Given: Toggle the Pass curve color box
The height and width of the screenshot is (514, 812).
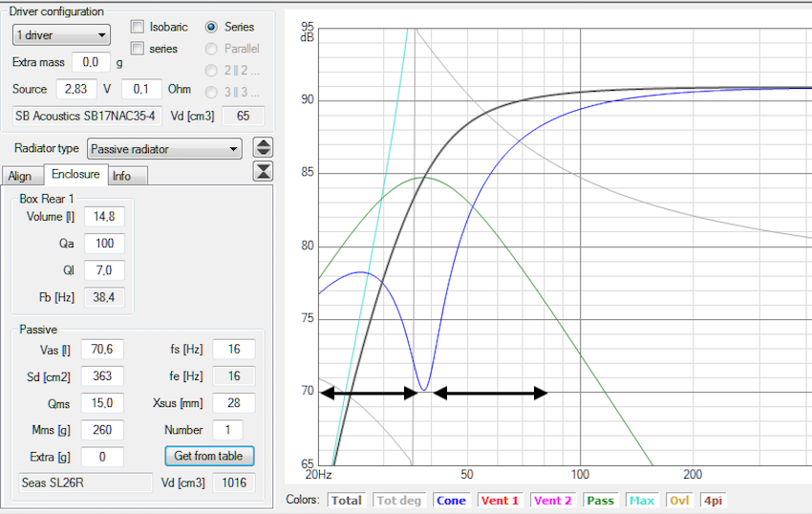Looking at the screenshot, I should [600, 500].
